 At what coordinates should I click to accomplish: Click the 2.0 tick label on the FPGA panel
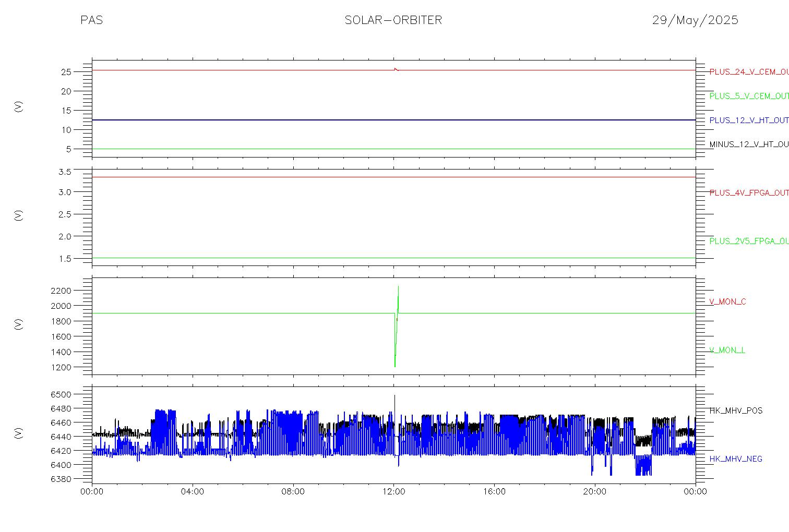coord(65,236)
